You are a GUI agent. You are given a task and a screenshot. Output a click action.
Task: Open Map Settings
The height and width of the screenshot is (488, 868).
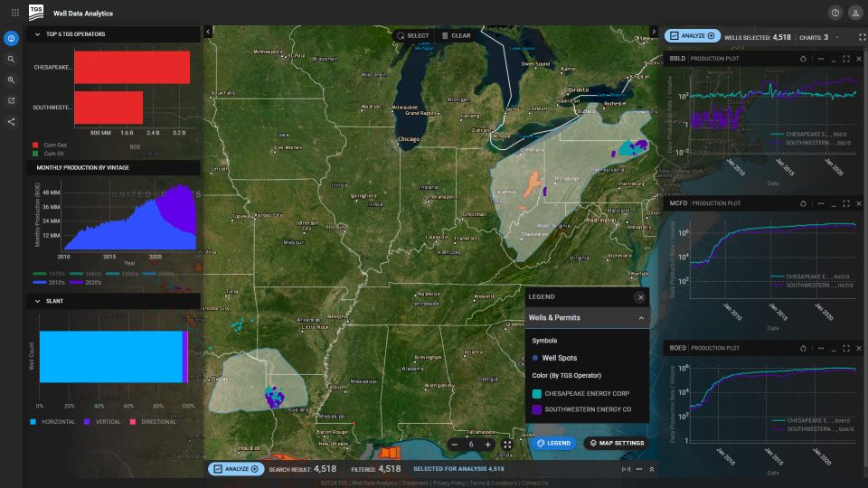[617, 444]
